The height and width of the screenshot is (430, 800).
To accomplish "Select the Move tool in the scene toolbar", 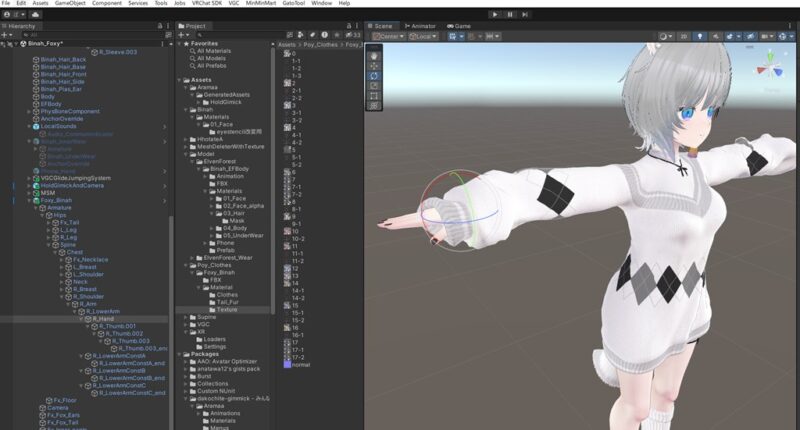I will (x=374, y=64).
